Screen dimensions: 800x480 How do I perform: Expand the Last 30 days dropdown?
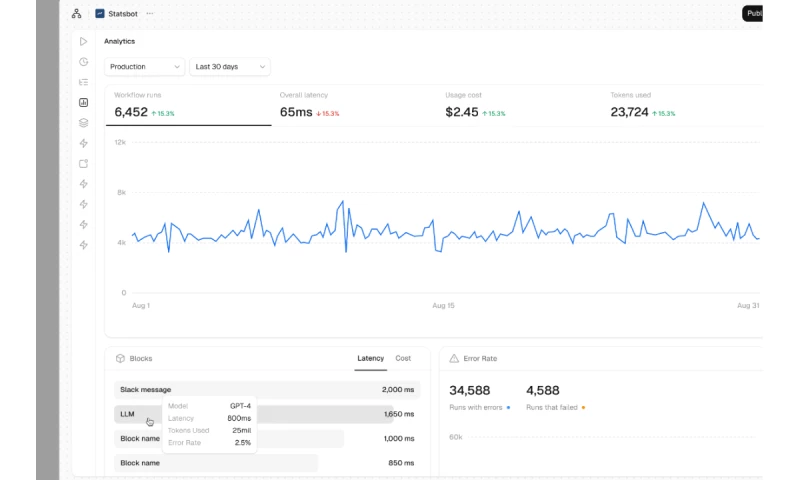(x=230, y=67)
